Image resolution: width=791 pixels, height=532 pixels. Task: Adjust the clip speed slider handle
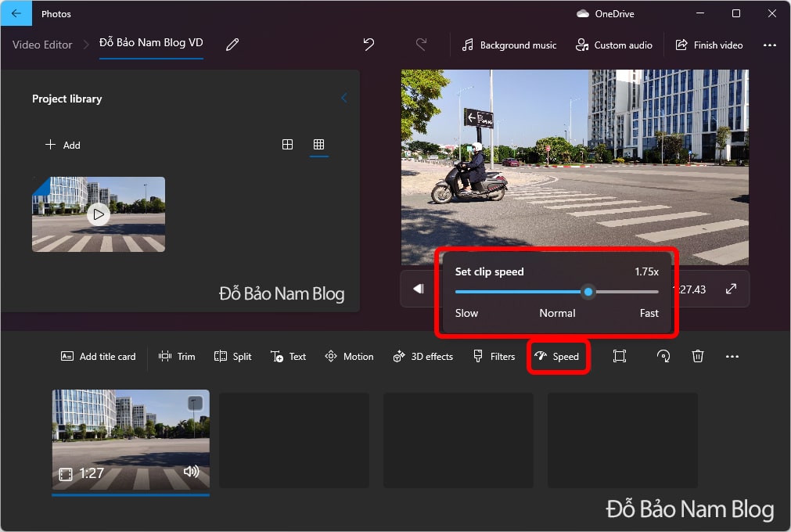[x=588, y=292]
